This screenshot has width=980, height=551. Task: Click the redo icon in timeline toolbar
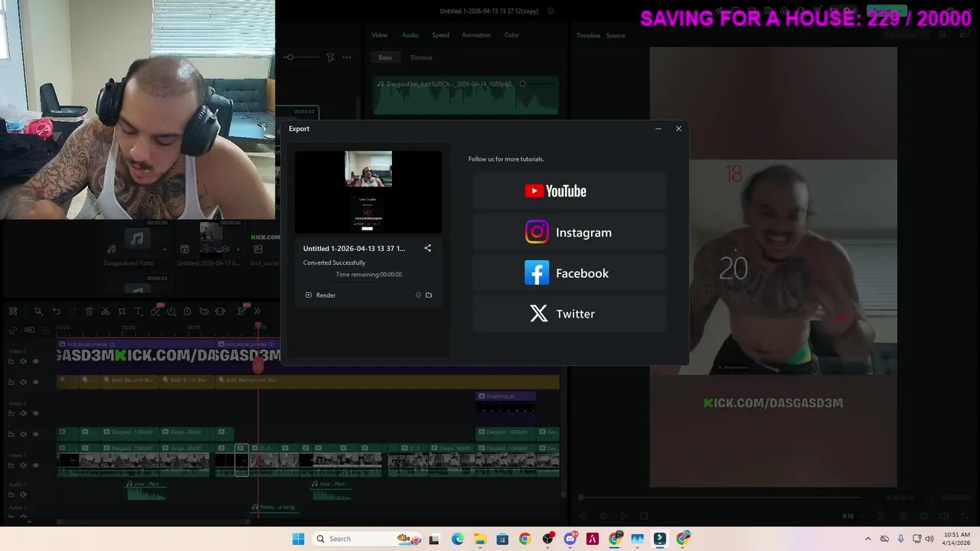73,311
